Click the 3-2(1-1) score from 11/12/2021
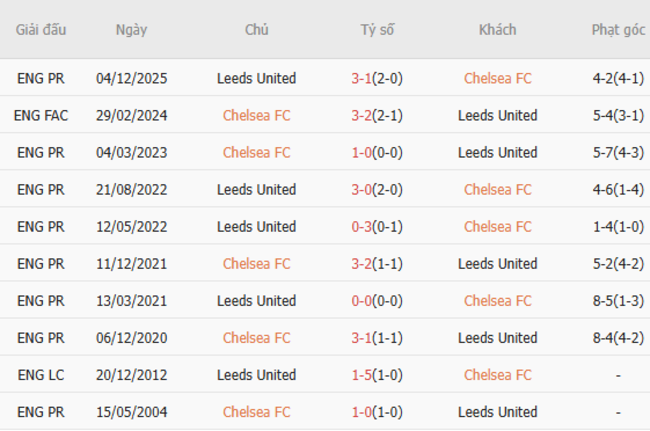The height and width of the screenshot is (431, 650). click(377, 264)
